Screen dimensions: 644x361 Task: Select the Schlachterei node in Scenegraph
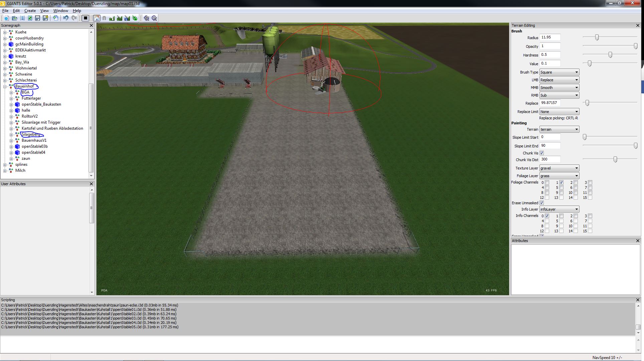[x=26, y=80]
